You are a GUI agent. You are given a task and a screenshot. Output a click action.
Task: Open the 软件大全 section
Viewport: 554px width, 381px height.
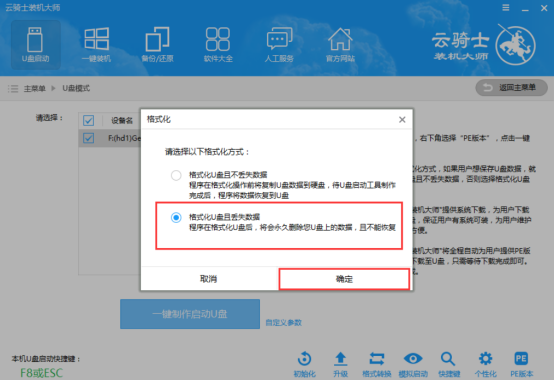pos(218,45)
